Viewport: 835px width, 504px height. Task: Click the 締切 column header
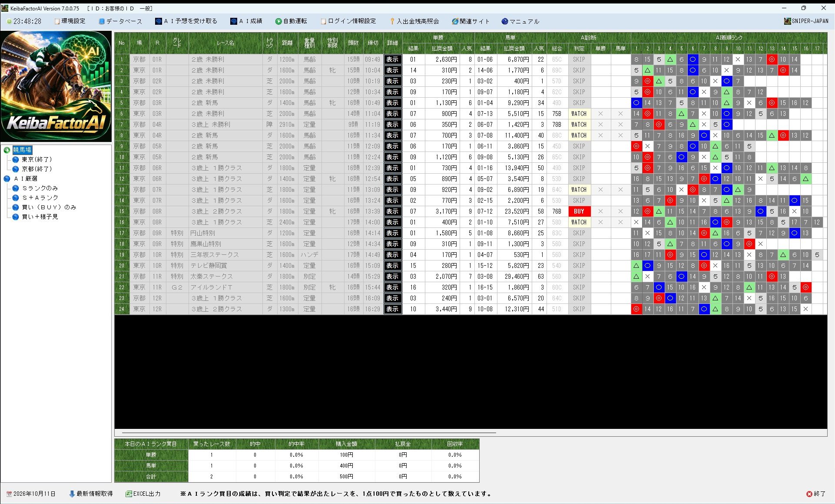[x=373, y=43]
